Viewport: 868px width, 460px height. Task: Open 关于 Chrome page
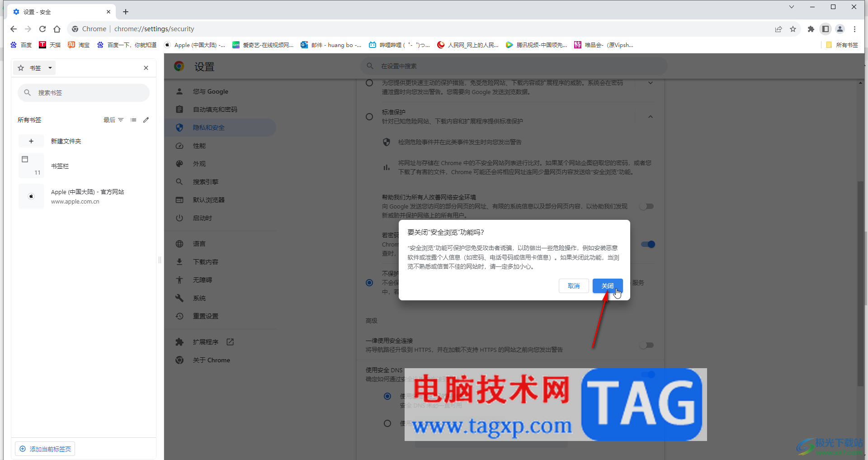(221, 360)
